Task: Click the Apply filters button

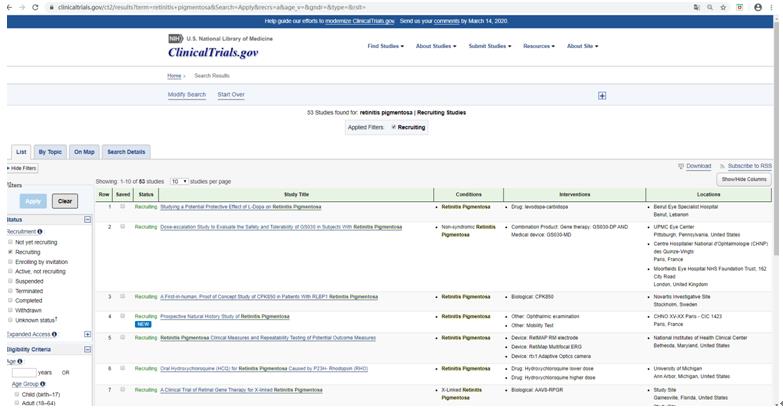Action: 33,201
